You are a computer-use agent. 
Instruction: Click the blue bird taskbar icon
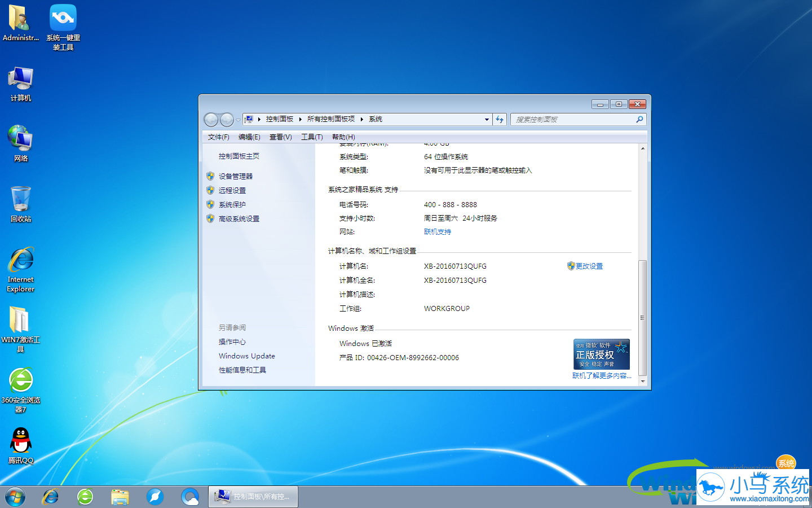(x=155, y=497)
